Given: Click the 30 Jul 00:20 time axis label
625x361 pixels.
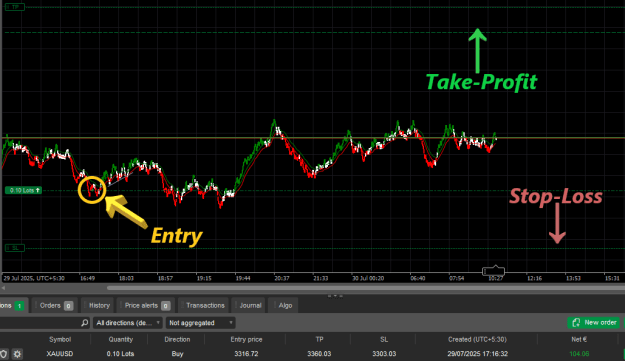Looking at the screenshot, I should pos(368,278).
